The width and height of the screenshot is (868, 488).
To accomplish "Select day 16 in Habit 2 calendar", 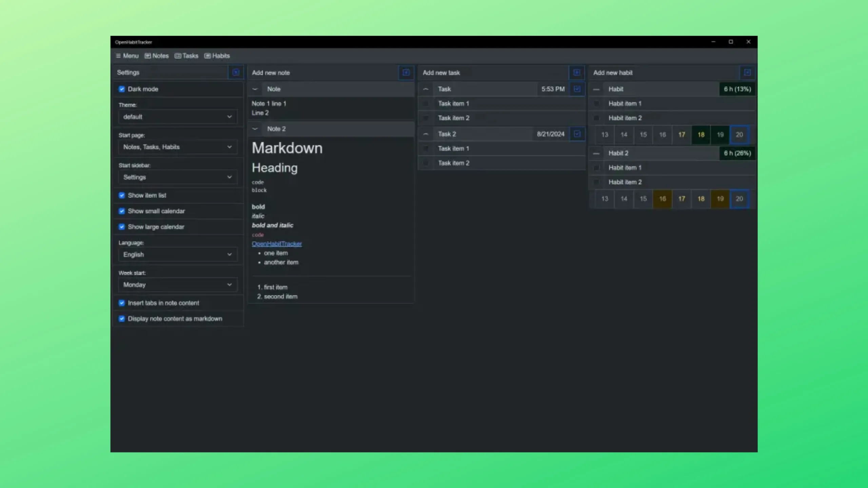I will click(662, 199).
